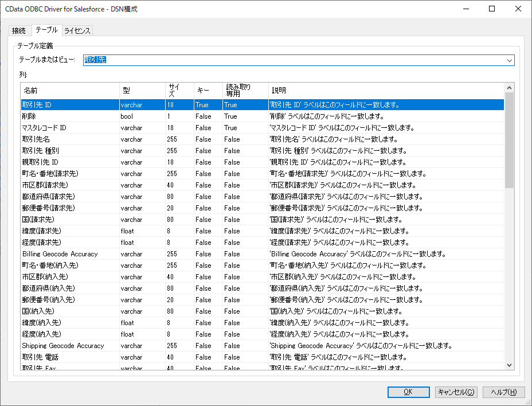Click the キャンセル(C) button
The width and height of the screenshot is (532, 406).
[x=456, y=392]
